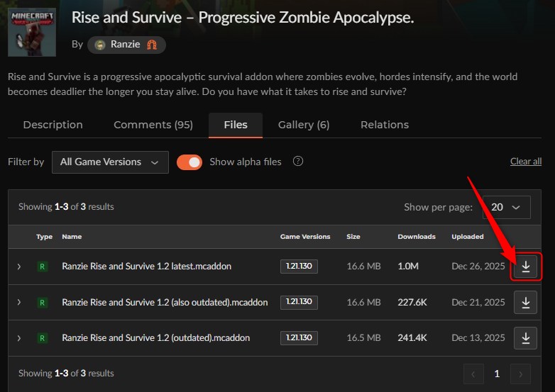The width and height of the screenshot is (555, 392).
Task: Open the 1.2 (outdated).mcaddon file name
Action: [155, 338]
